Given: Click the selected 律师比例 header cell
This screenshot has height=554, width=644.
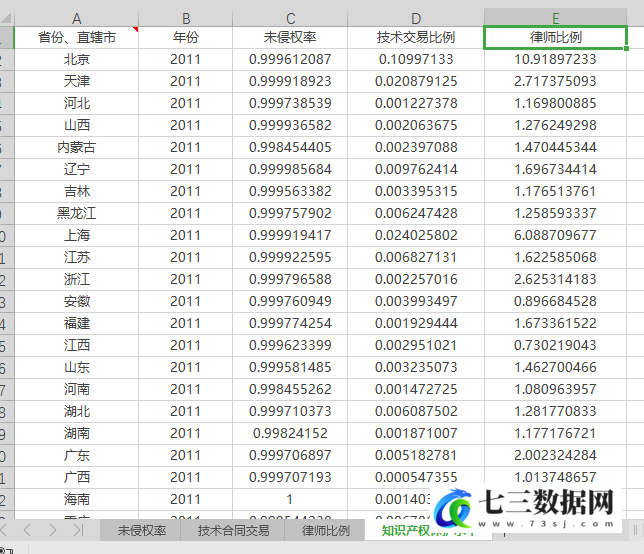Looking at the screenshot, I should [555, 37].
